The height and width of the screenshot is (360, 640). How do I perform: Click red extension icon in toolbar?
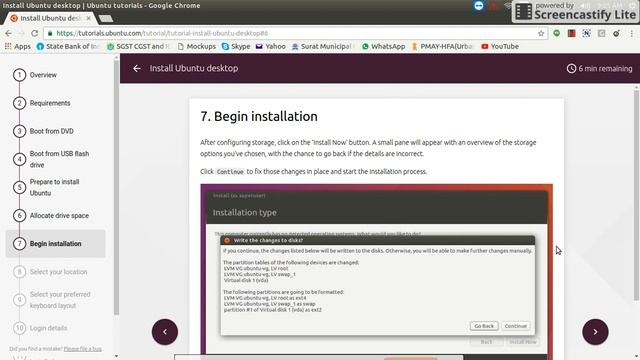pos(571,33)
